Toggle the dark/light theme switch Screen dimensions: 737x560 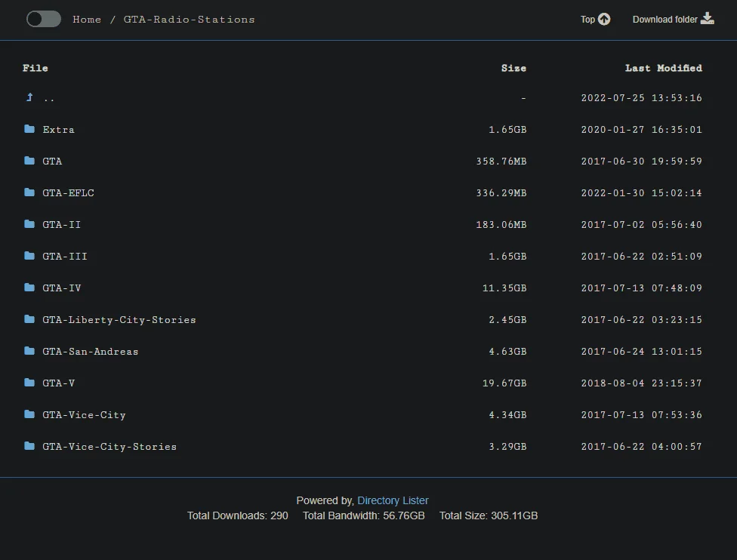(44, 20)
